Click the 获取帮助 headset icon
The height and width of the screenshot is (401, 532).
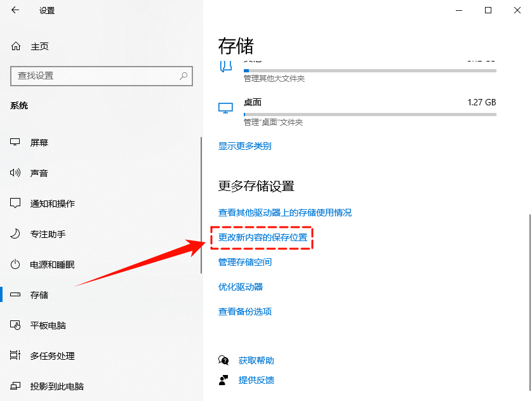pos(223,360)
